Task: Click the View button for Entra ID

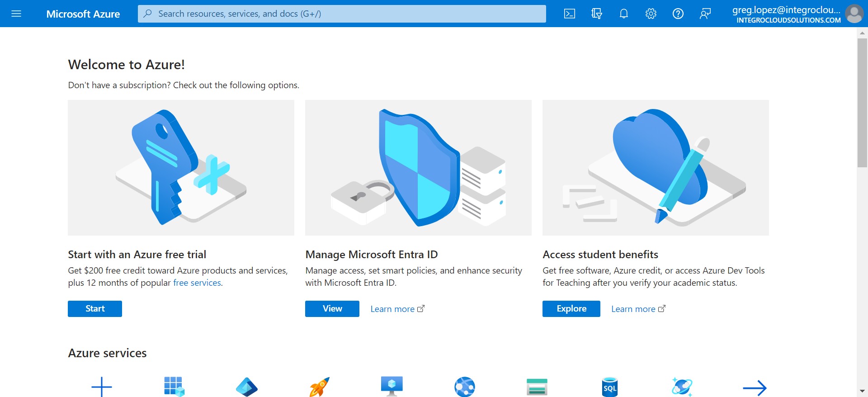Action: coord(332,309)
